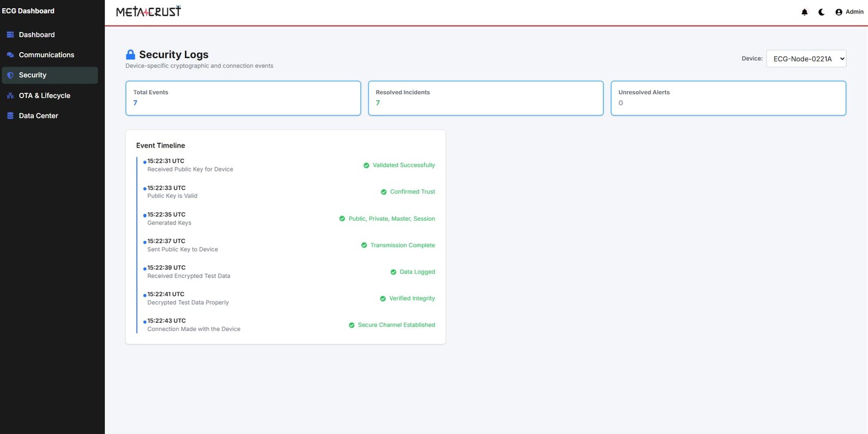Click the notification bell icon
The image size is (868, 434).
coord(805,12)
